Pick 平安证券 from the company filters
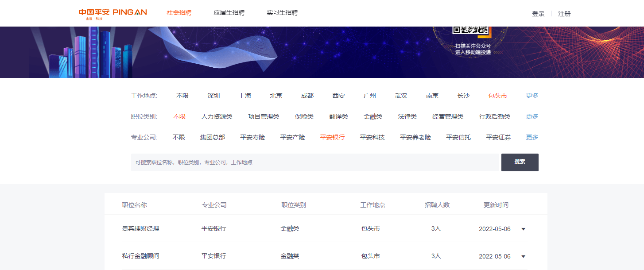Viewport: 644px width, 270px height. (499, 137)
